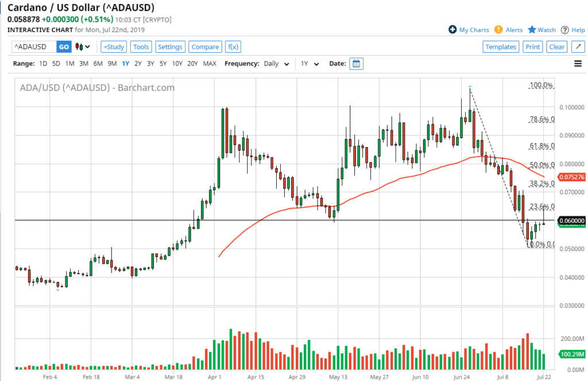Click the 50.0% Fibonacci level label
The width and height of the screenshot is (588, 381).
click(x=542, y=165)
